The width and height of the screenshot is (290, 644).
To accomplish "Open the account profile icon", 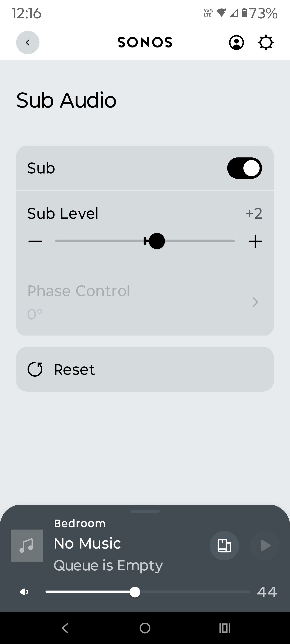I will tap(237, 43).
